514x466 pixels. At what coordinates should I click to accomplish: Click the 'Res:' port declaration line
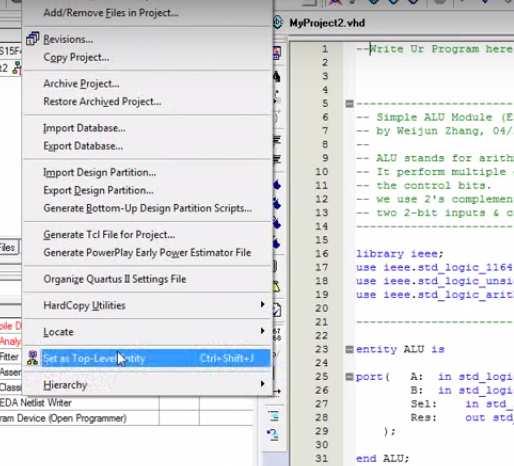(x=462, y=418)
